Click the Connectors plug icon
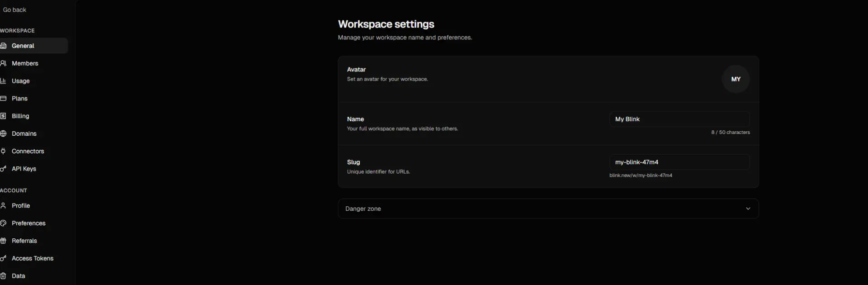 point(3,151)
